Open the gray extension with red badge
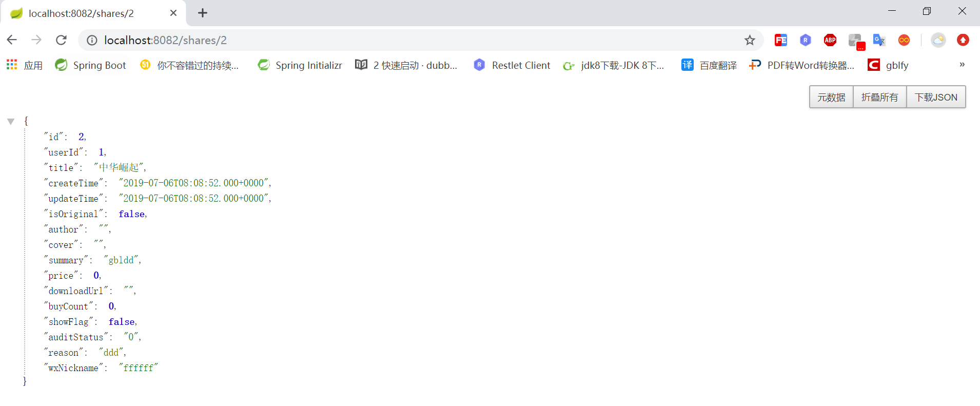980x406 pixels. point(856,41)
